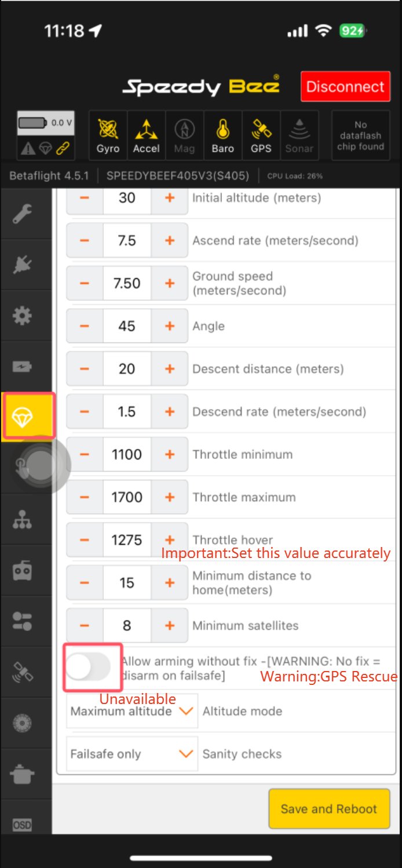Expand the Sanity checks dropdown

(132, 754)
